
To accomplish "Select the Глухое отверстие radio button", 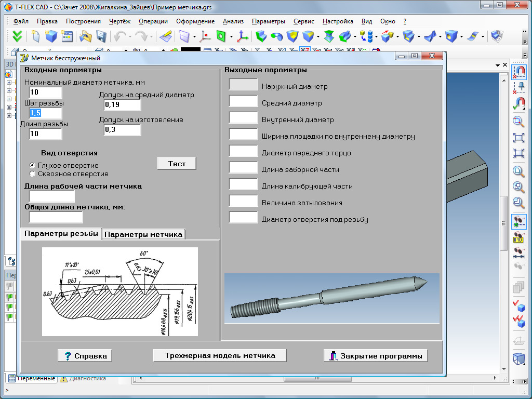I will [33, 165].
